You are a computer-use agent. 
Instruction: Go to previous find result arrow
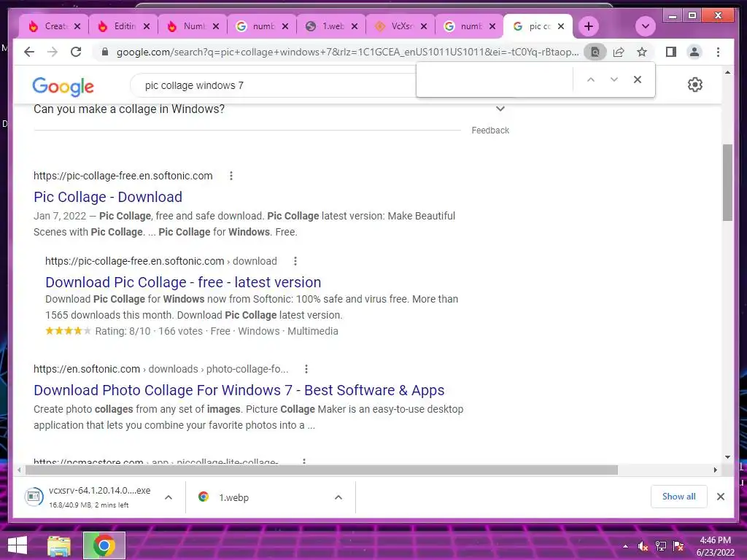591,79
